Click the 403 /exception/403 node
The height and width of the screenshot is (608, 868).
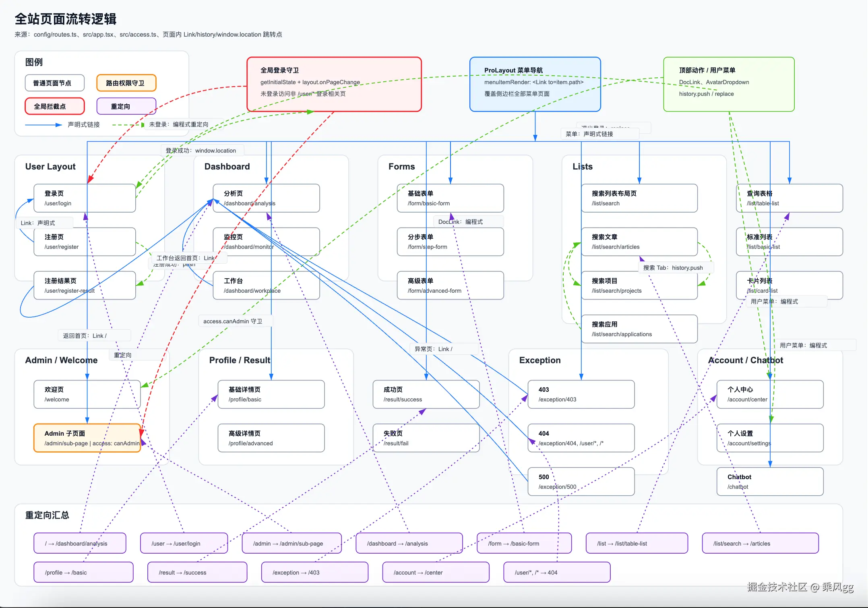click(581, 394)
